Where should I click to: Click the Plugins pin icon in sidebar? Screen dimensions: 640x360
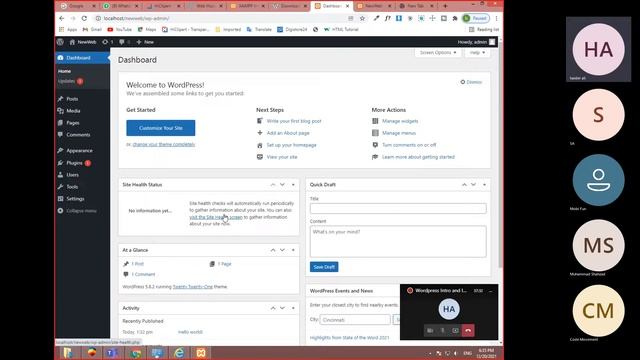[60, 163]
